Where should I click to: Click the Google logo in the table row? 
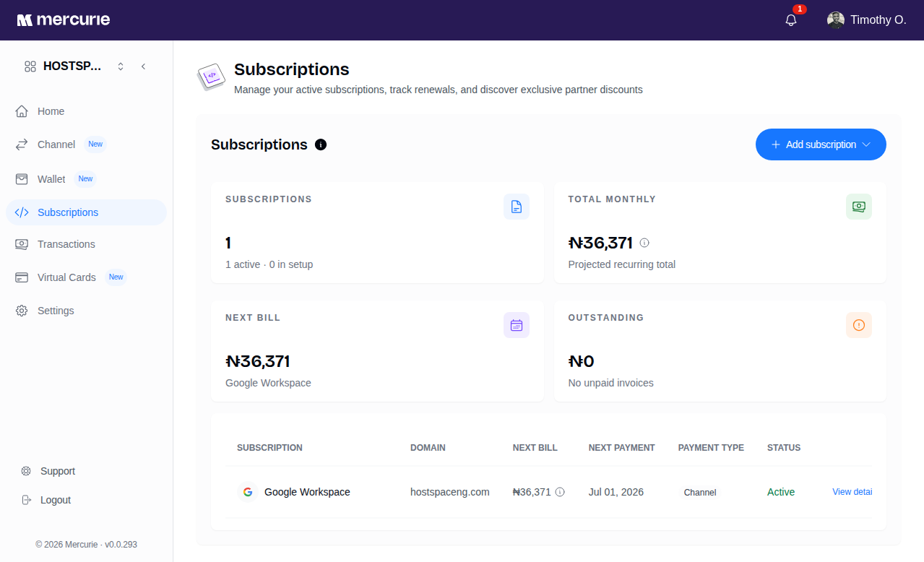point(248,492)
